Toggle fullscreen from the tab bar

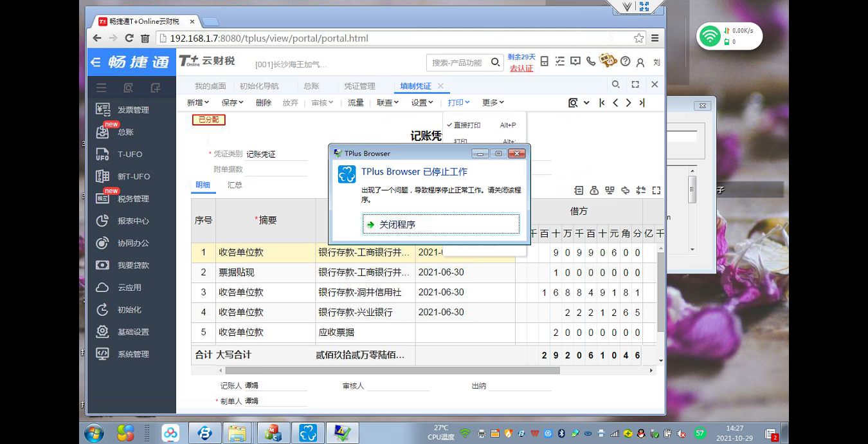(x=635, y=84)
